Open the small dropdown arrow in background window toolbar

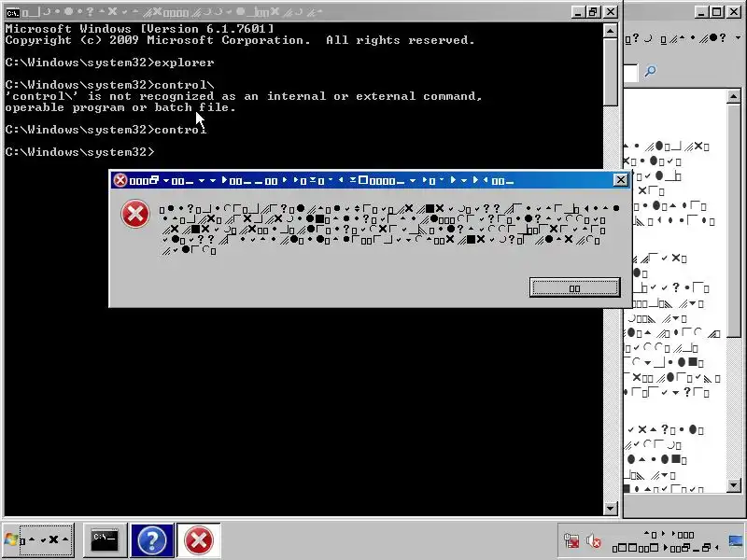pyautogui.click(x=738, y=37)
